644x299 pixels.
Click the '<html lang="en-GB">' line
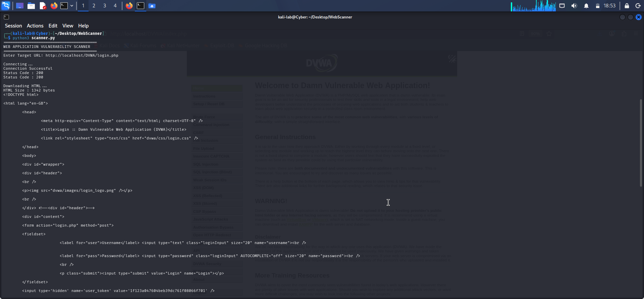click(x=25, y=103)
